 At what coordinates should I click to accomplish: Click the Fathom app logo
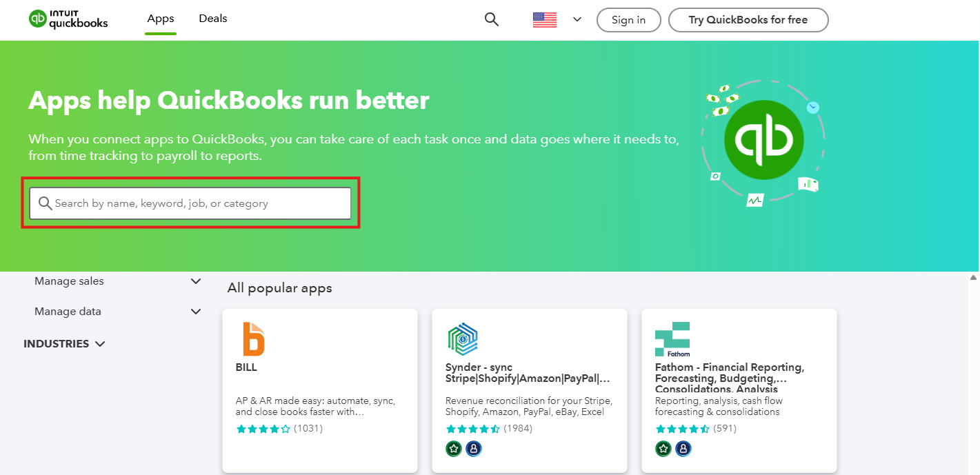click(x=672, y=339)
